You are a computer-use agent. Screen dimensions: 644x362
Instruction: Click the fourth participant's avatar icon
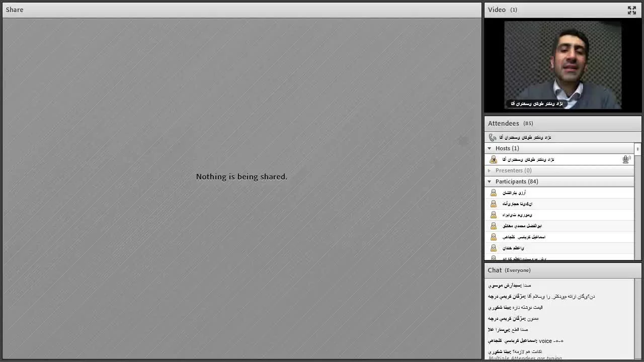tap(493, 226)
